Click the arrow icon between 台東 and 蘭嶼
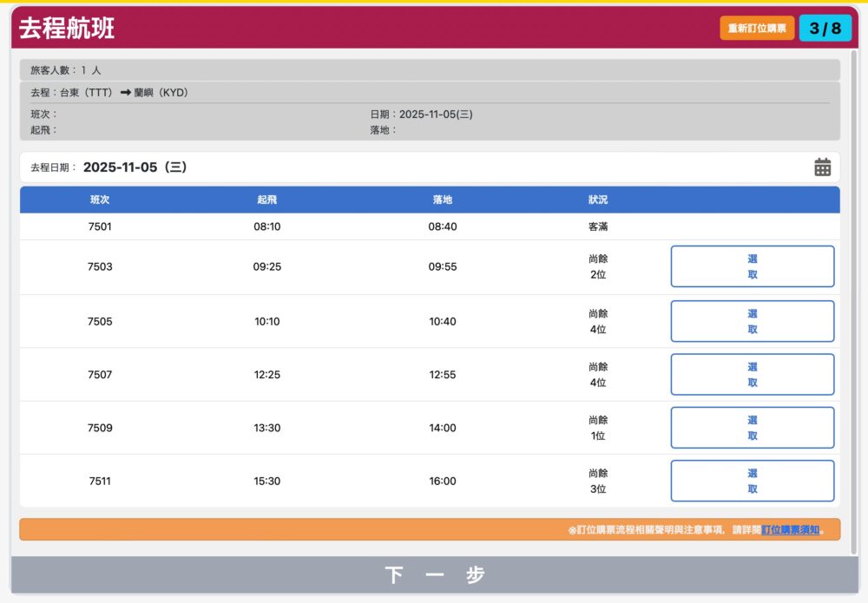 [x=125, y=93]
